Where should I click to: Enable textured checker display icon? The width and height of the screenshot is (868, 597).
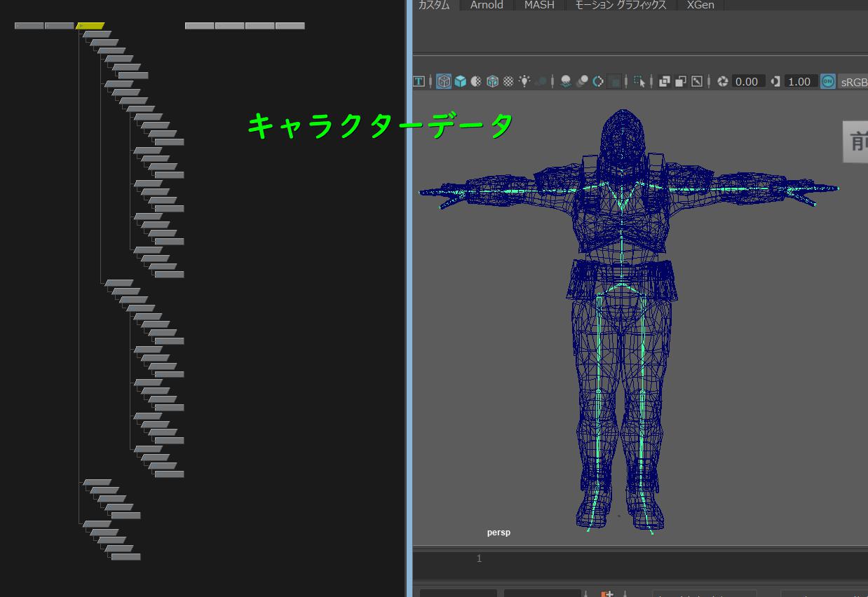tap(508, 81)
